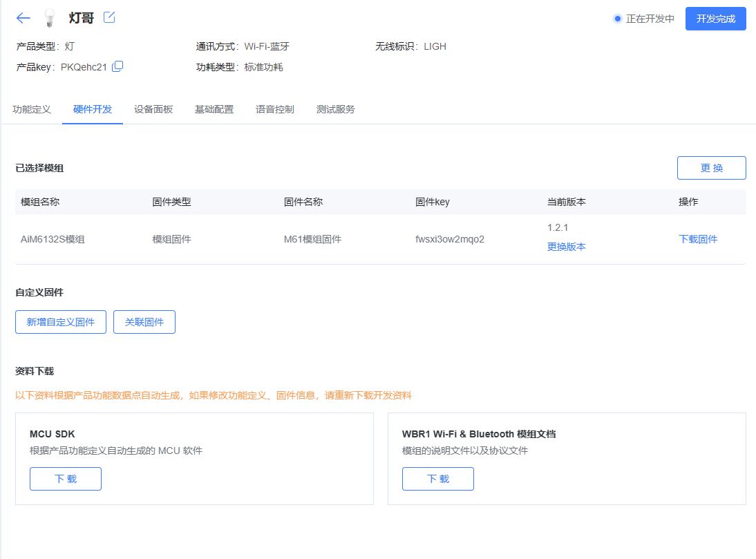Click version number 1.2.1

coord(558,227)
